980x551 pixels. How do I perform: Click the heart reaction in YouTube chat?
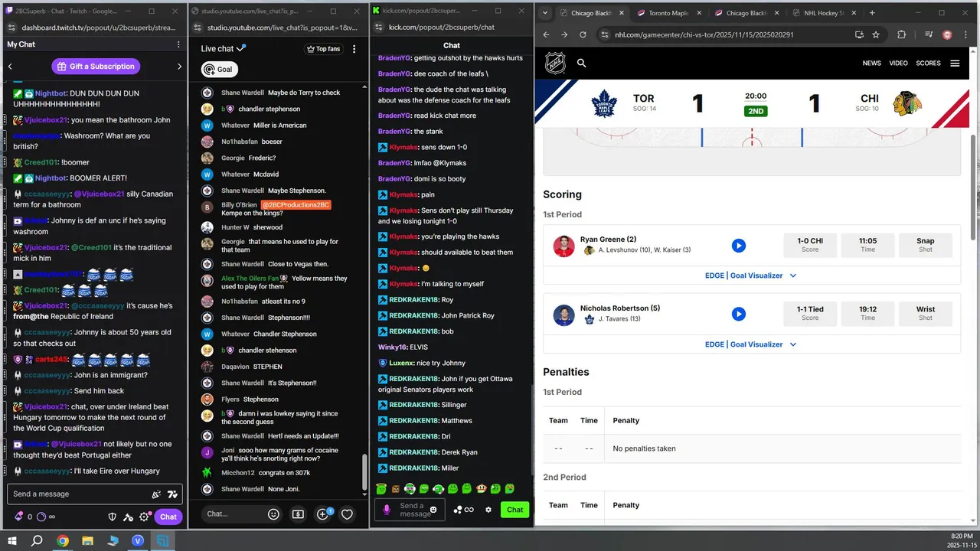[x=347, y=514]
